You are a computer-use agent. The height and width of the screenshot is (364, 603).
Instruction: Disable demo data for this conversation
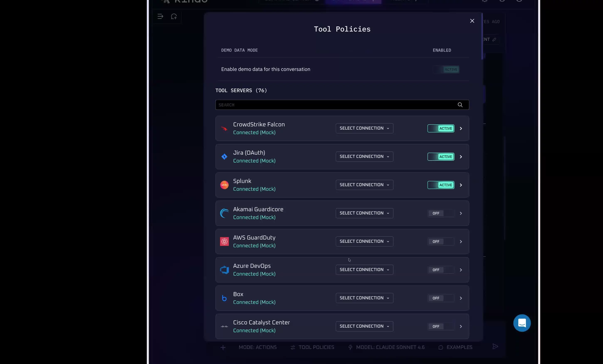click(446, 69)
